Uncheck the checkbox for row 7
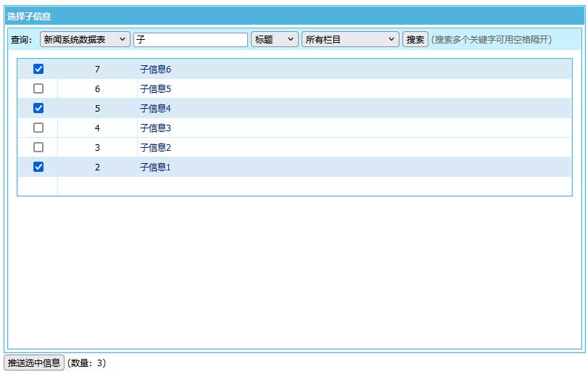 [38, 69]
